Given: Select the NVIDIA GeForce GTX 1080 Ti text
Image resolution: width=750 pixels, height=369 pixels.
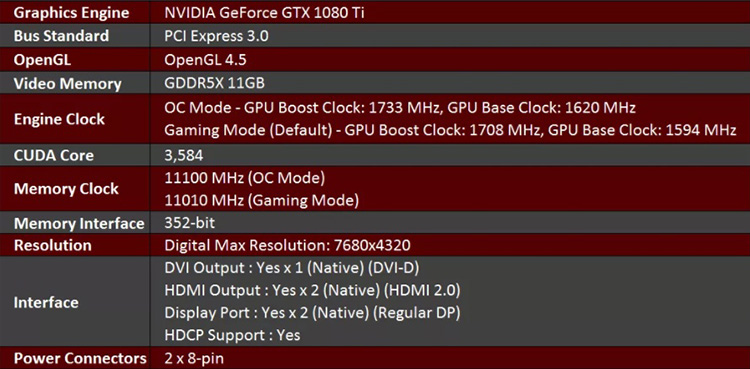Looking at the screenshot, I should tap(264, 13).
